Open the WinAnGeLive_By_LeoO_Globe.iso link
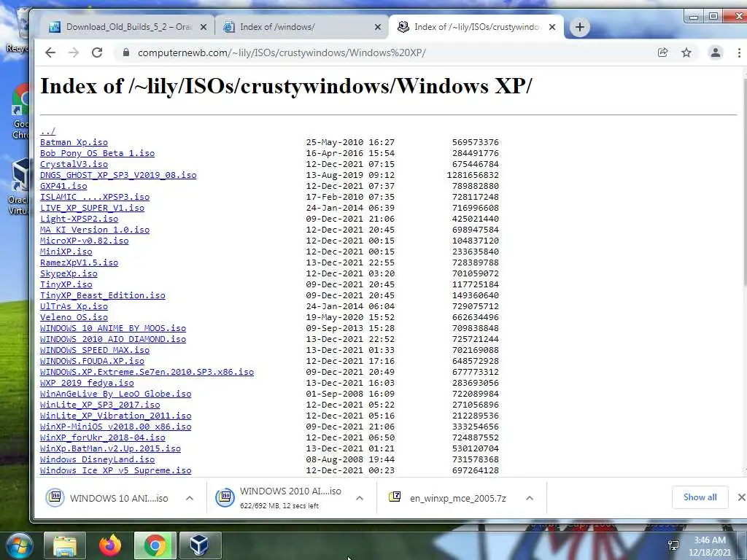This screenshot has height=560, width=747. click(116, 394)
